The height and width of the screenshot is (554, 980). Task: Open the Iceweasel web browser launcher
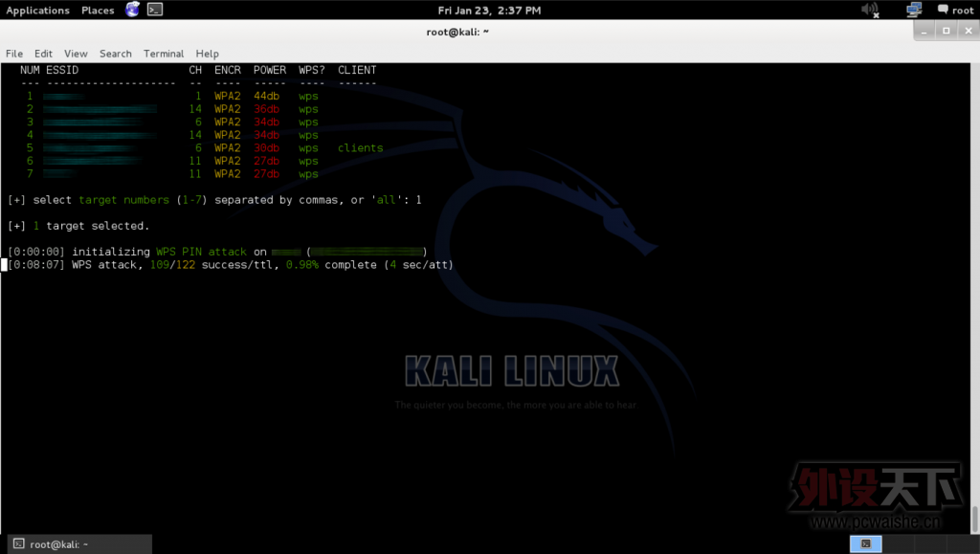(132, 10)
